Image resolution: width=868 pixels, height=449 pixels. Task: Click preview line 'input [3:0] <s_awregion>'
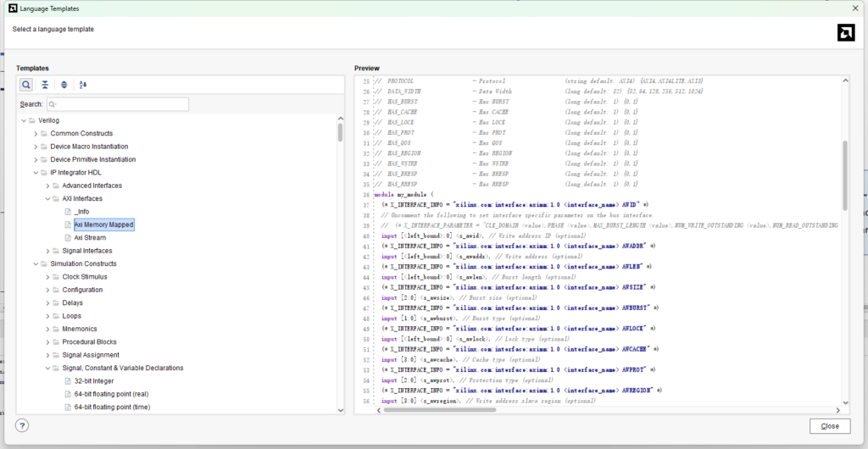click(488, 402)
